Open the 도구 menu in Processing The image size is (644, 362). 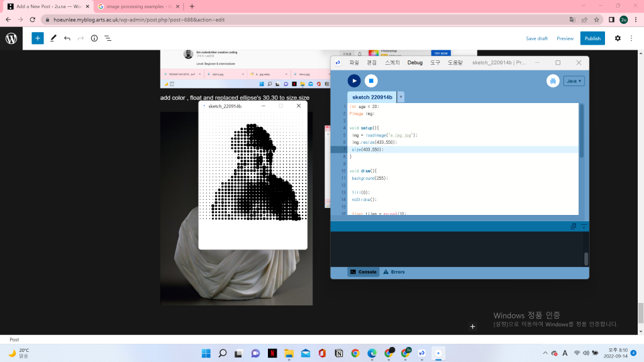click(435, 62)
